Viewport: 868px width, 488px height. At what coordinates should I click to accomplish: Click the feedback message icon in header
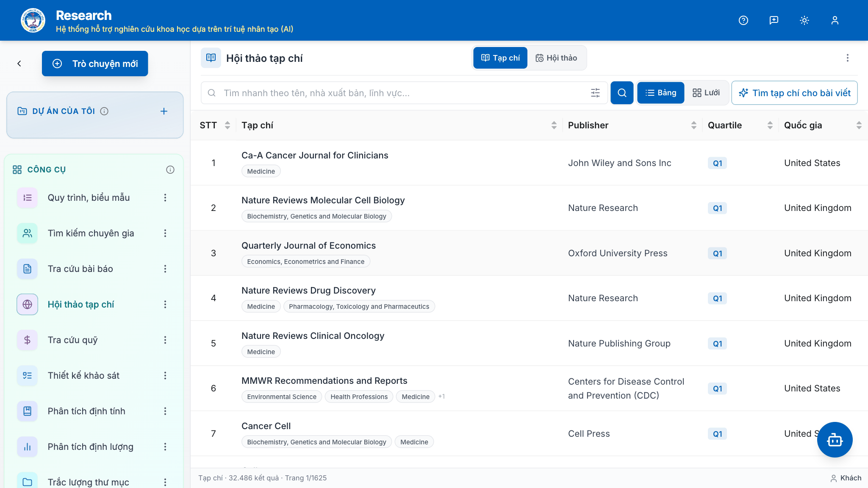pos(774,20)
